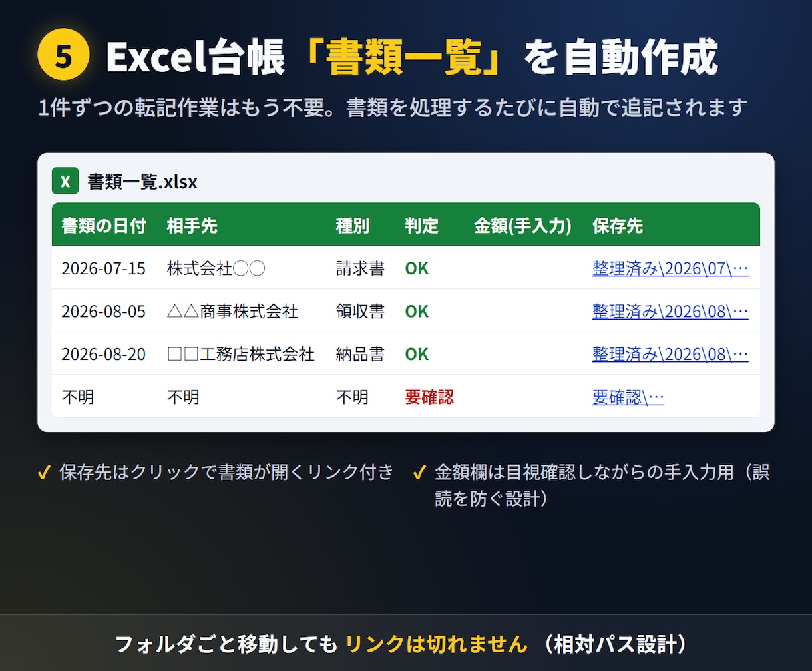Select the 領収書 type cell
Screen dimensions: 812x671
pyautogui.click(x=360, y=311)
